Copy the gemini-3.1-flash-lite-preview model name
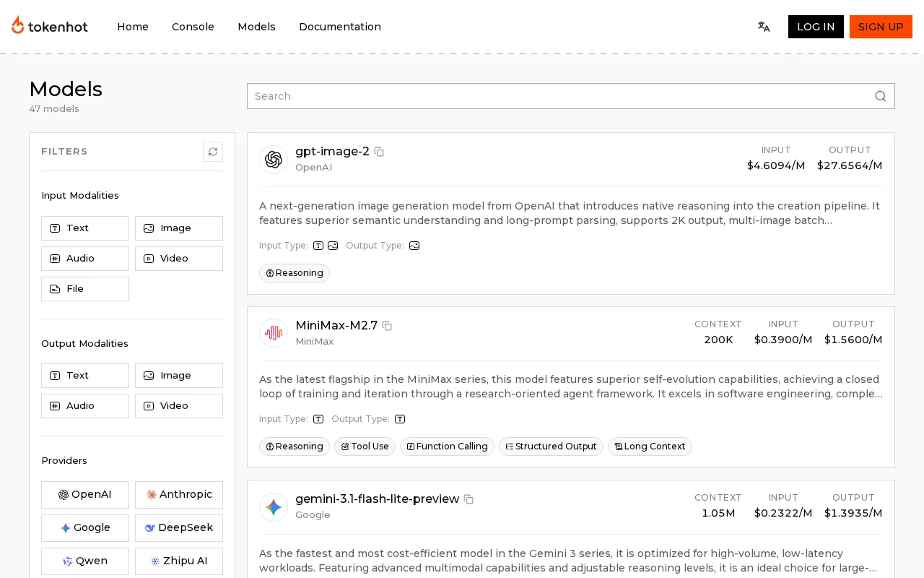 (468, 499)
